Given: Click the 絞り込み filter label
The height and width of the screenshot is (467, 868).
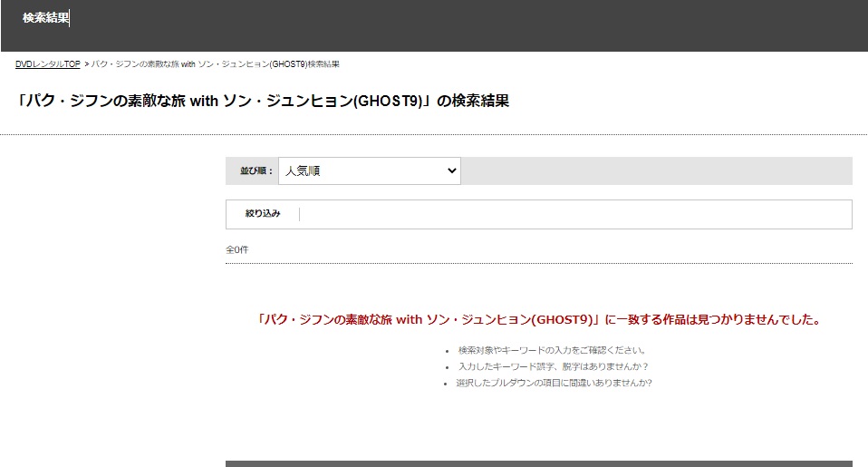Looking at the screenshot, I should [x=263, y=213].
